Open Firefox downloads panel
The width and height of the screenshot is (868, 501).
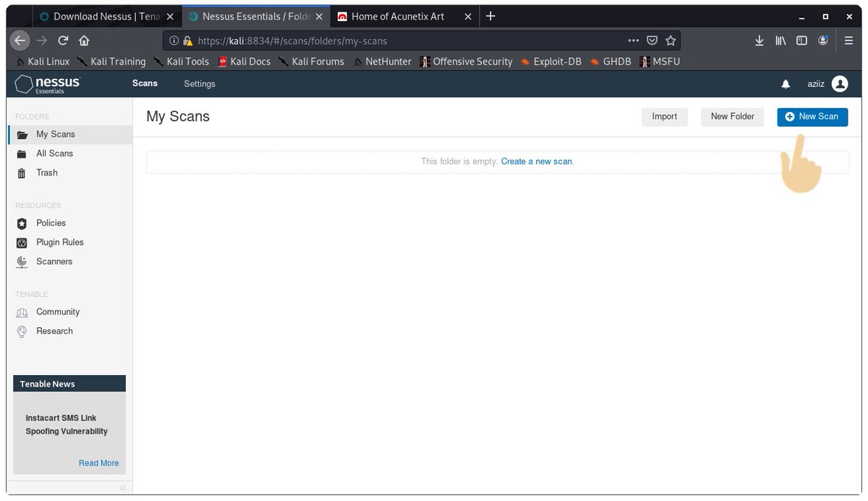coord(759,41)
